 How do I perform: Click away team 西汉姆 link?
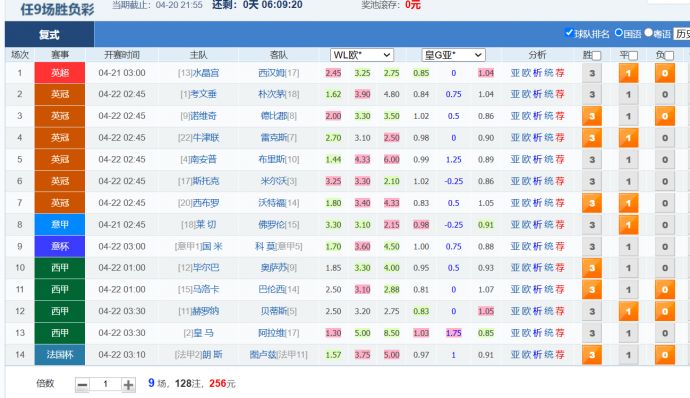point(271,73)
